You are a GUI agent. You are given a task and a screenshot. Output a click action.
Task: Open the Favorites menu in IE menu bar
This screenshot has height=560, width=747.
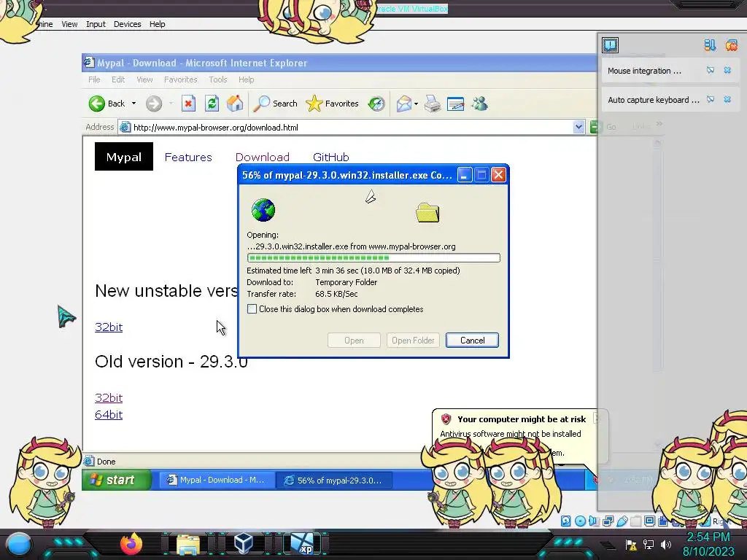pyautogui.click(x=181, y=79)
